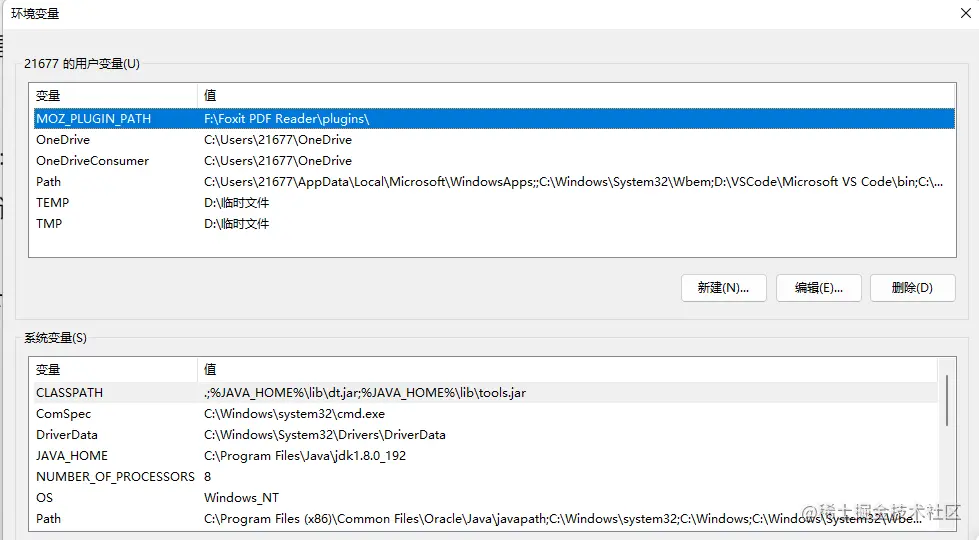The height and width of the screenshot is (540, 979).
Task: Click the CLASSPATH value with dt.jar and tools.jar
Action: click(x=365, y=393)
